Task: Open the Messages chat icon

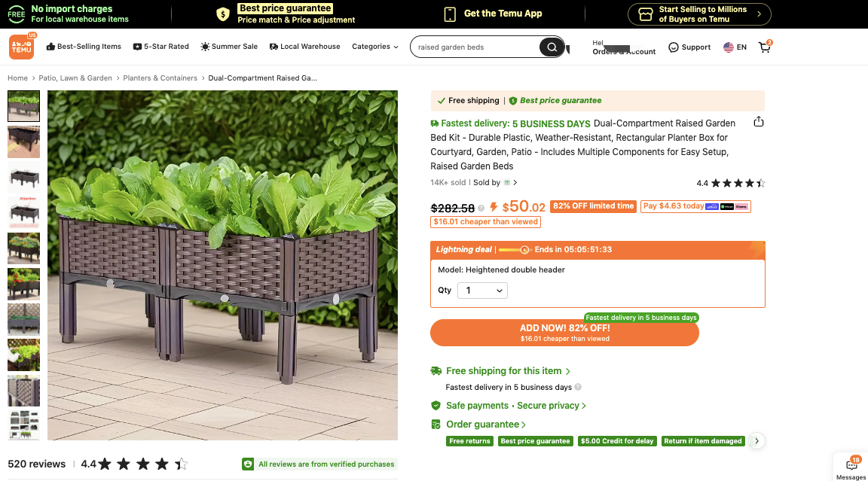Action: point(852,465)
